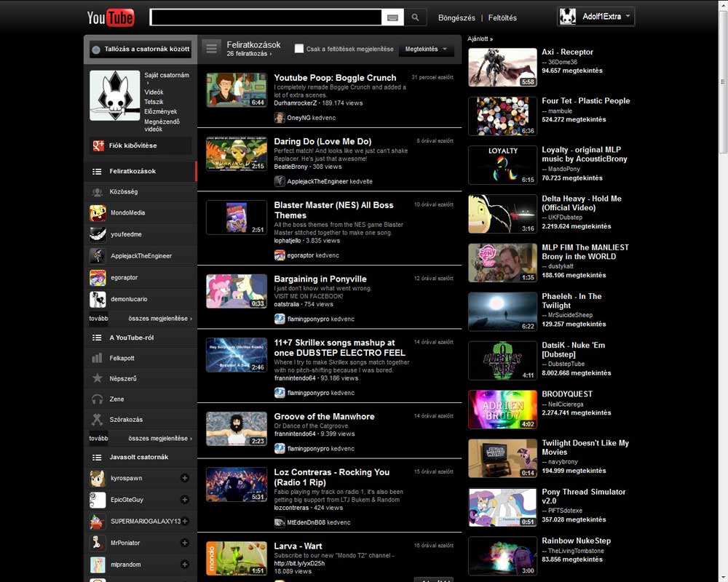Open youfeedme channel avatar

[98, 234]
